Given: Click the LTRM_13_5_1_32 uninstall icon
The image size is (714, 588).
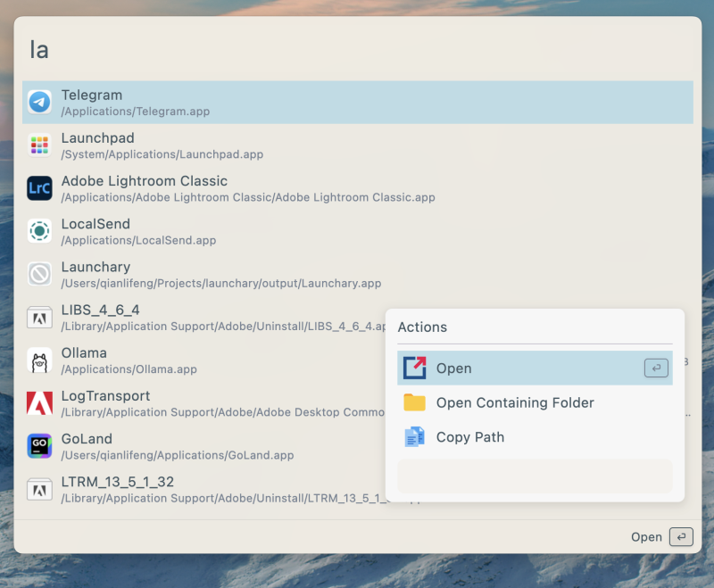Looking at the screenshot, I should point(39,489).
